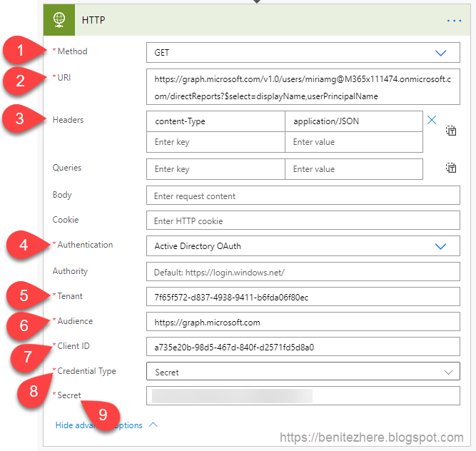Edit the content-Type header key
476x451 pixels.
tap(216, 121)
